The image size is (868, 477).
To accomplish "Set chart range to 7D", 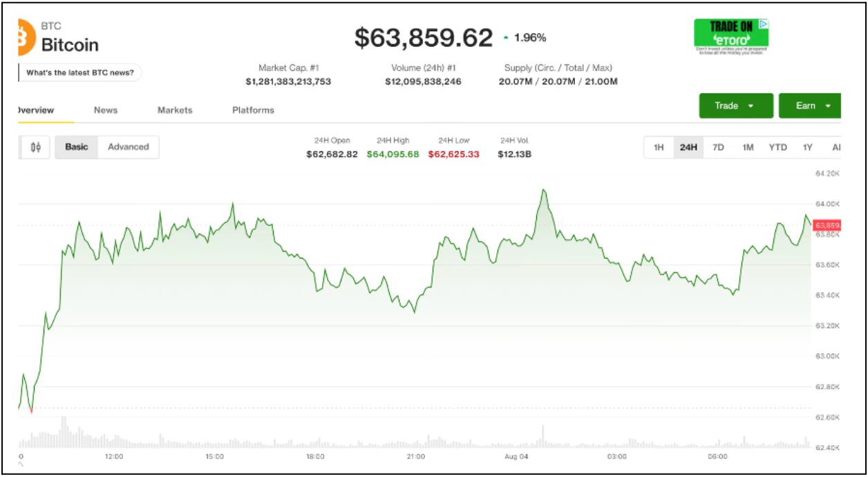I will pos(718,147).
